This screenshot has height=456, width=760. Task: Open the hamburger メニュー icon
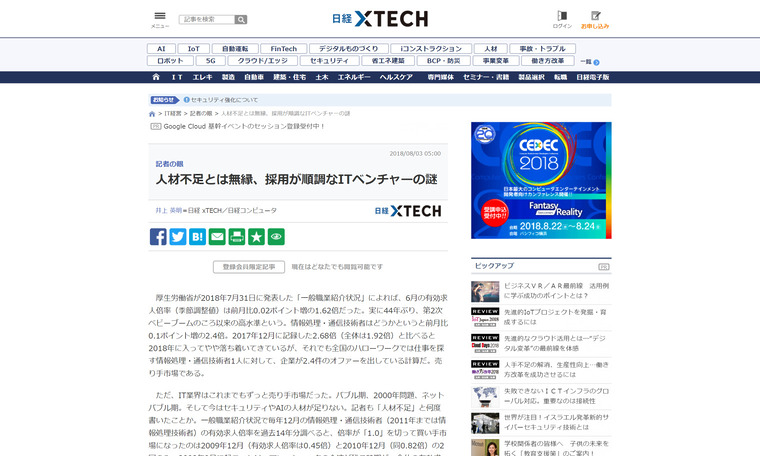click(160, 17)
